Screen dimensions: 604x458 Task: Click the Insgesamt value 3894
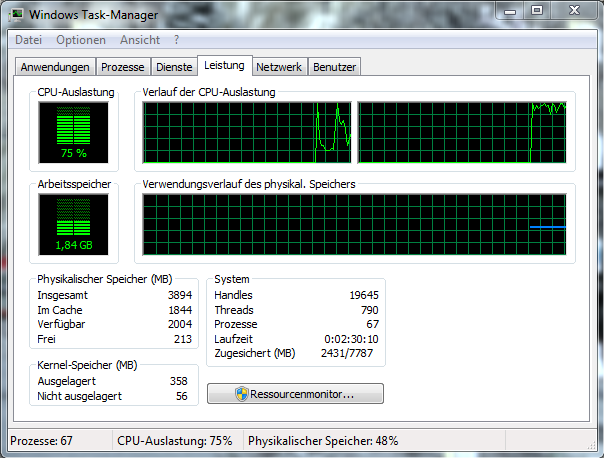180,295
